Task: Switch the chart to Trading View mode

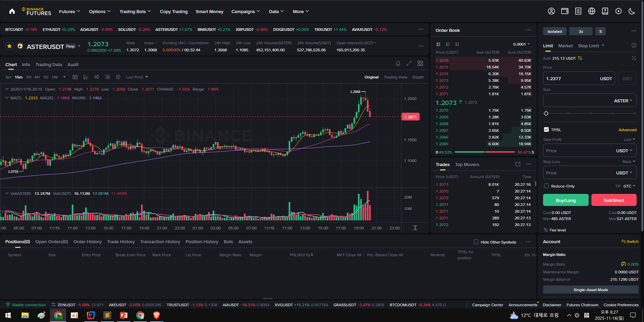Action: (395, 77)
